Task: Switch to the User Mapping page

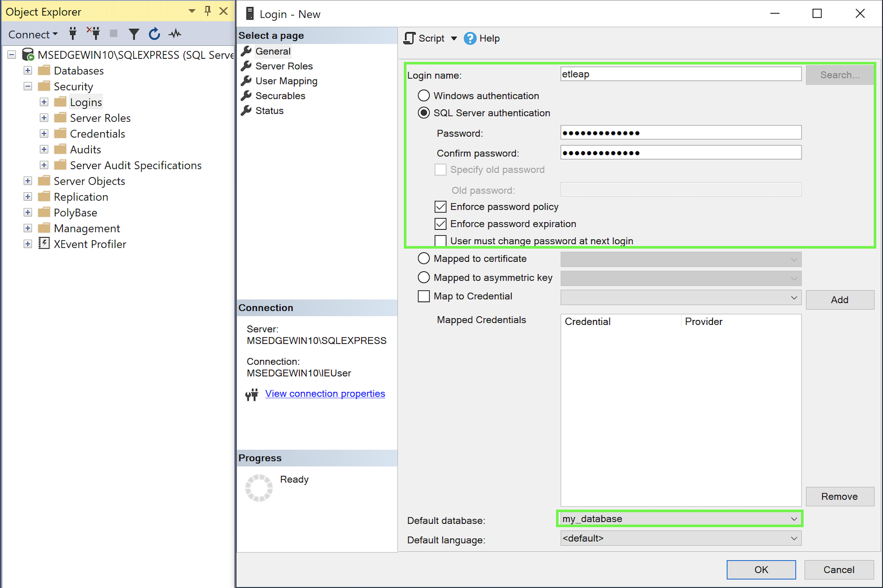Action: click(286, 80)
